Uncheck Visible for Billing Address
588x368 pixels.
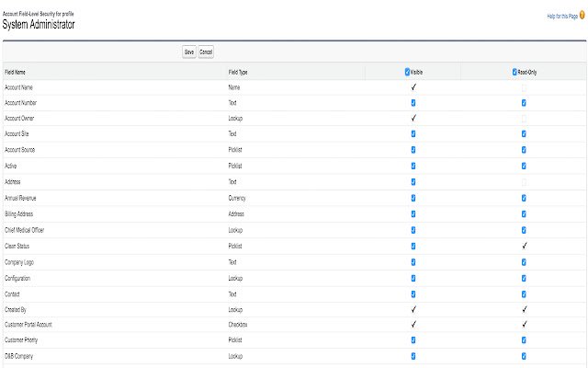[413, 214]
